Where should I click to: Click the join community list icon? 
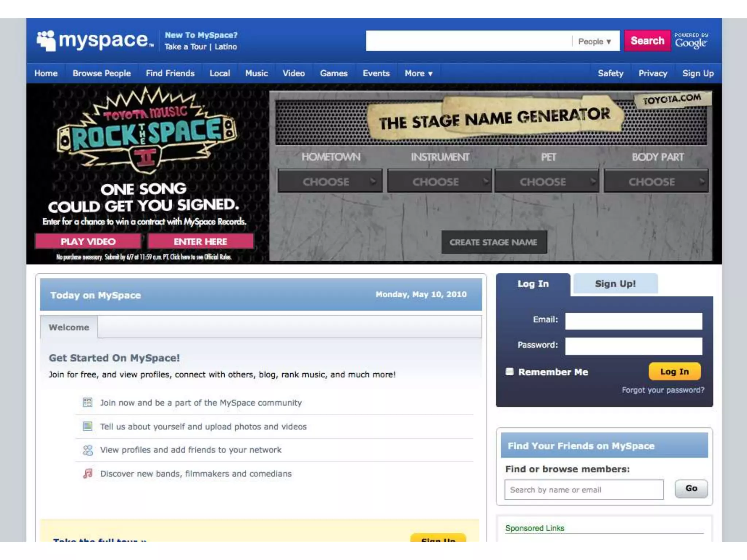[88, 402]
